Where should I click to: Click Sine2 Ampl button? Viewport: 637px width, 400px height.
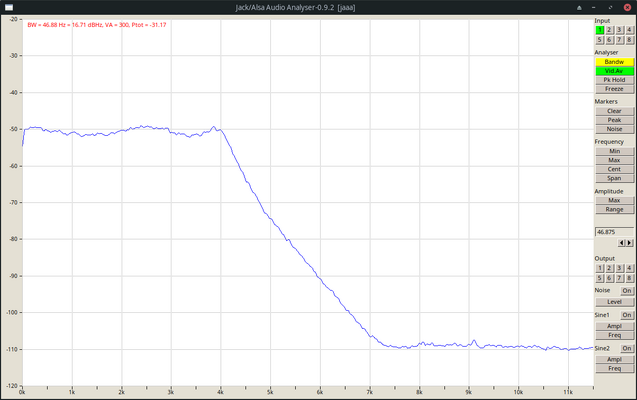pyautogui.click(x=614, y=360)
